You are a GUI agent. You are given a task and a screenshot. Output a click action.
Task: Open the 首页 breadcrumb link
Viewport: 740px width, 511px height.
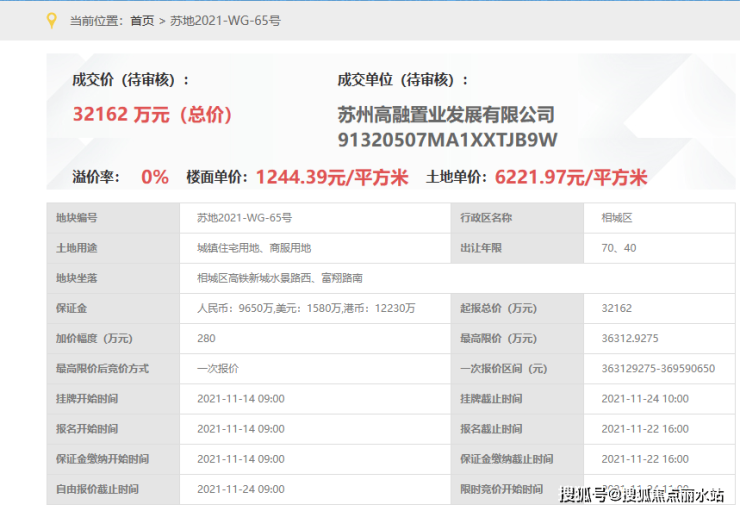tap(142, 20)
